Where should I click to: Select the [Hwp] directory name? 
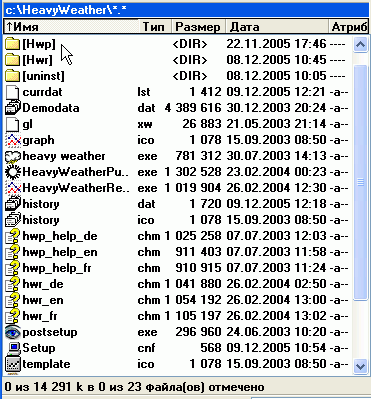pos(39,44)
